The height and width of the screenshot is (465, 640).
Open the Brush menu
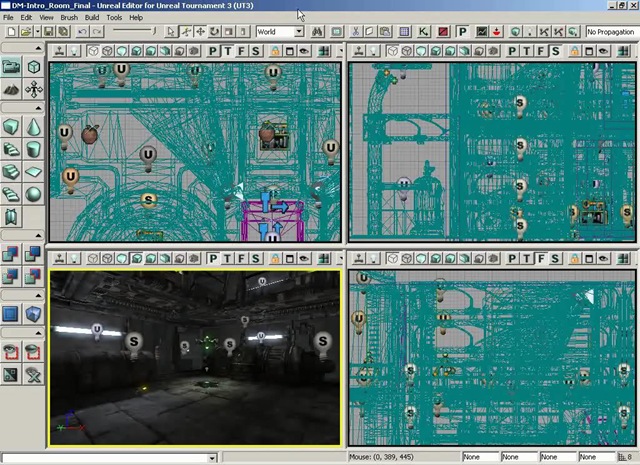[x=69, y=18]
